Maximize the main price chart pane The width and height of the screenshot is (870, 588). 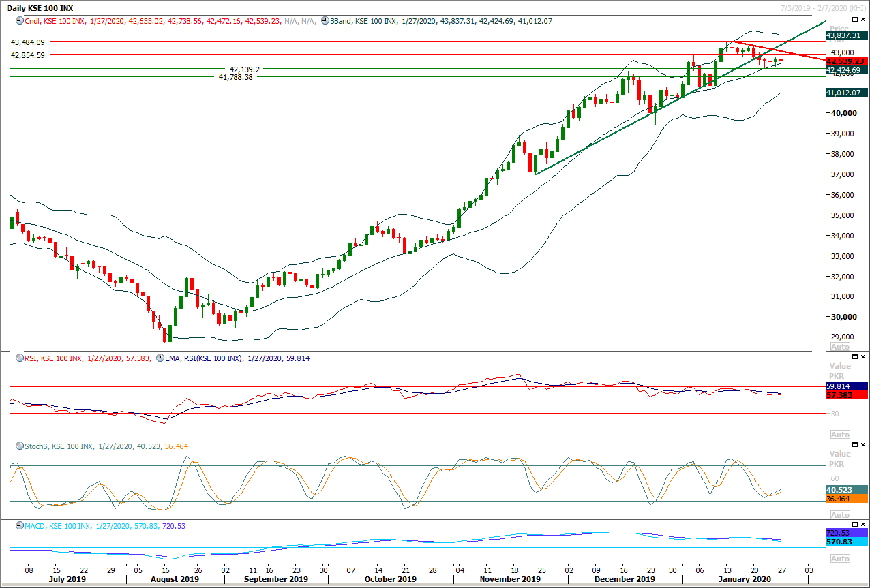click(x=854, y=19)
